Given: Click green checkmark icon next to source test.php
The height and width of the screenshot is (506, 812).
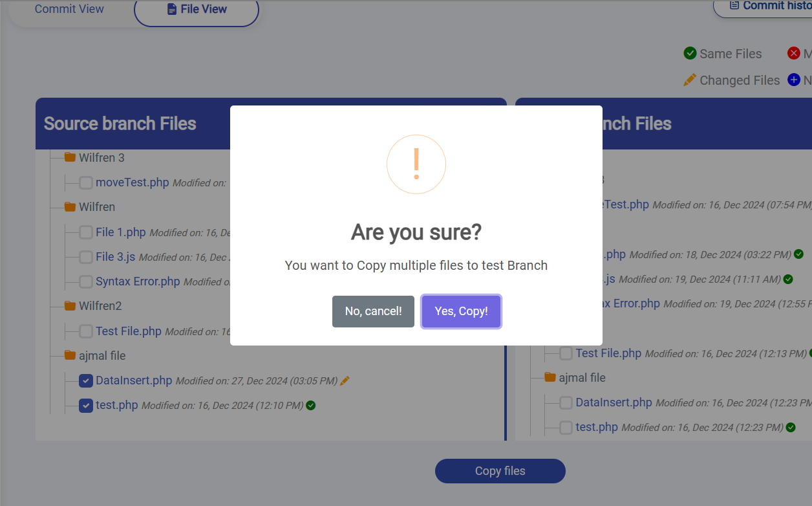Looking at the screenshot, I should click(x=311, y=406).
